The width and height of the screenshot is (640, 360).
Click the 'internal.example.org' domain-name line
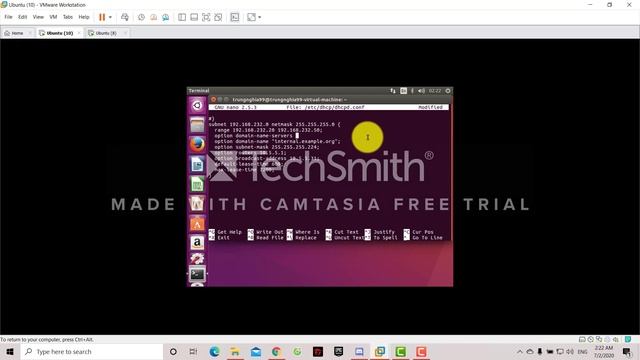(x=277, y=142)
